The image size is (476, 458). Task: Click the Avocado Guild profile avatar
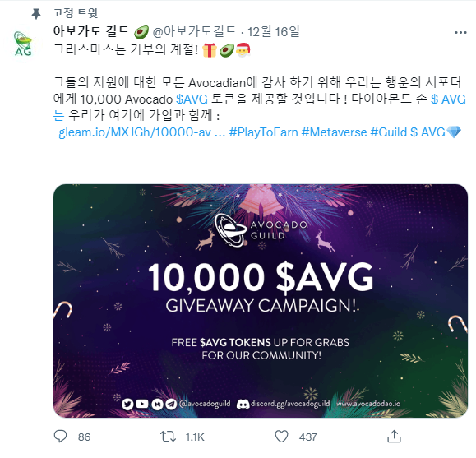23,44
